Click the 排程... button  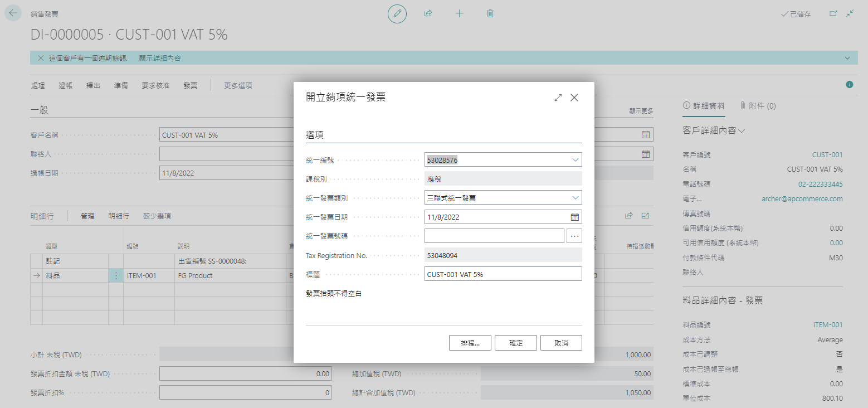pos(470,343)
